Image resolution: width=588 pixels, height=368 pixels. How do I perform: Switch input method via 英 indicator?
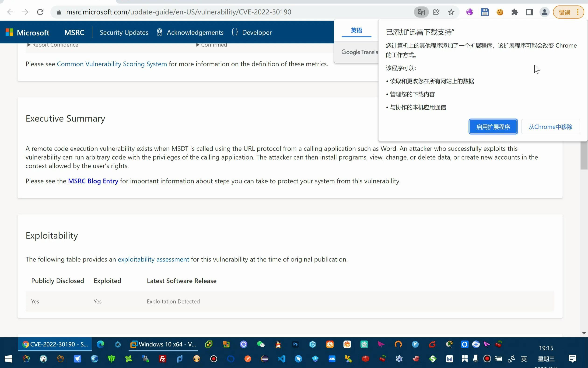pos(524,359)
